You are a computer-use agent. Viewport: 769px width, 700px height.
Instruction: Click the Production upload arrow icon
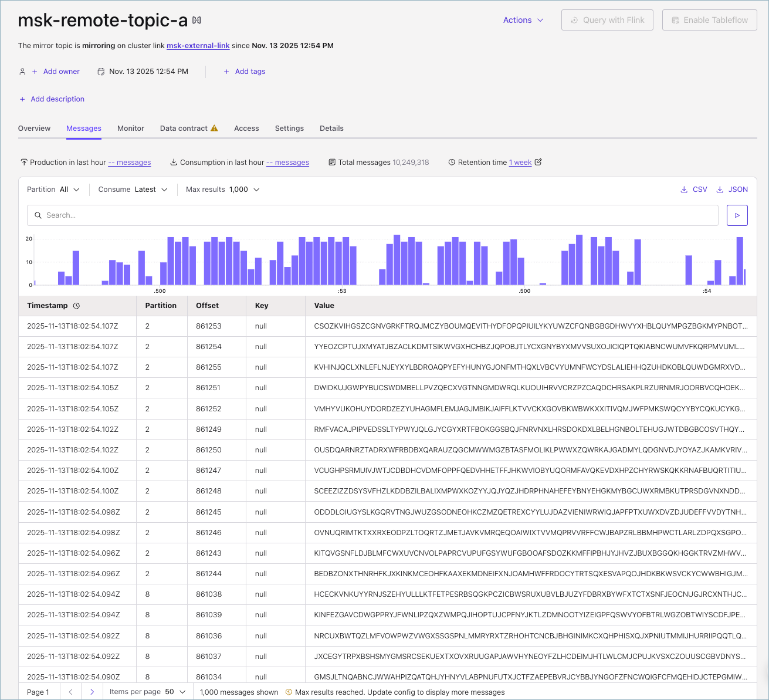coord(23,162)
